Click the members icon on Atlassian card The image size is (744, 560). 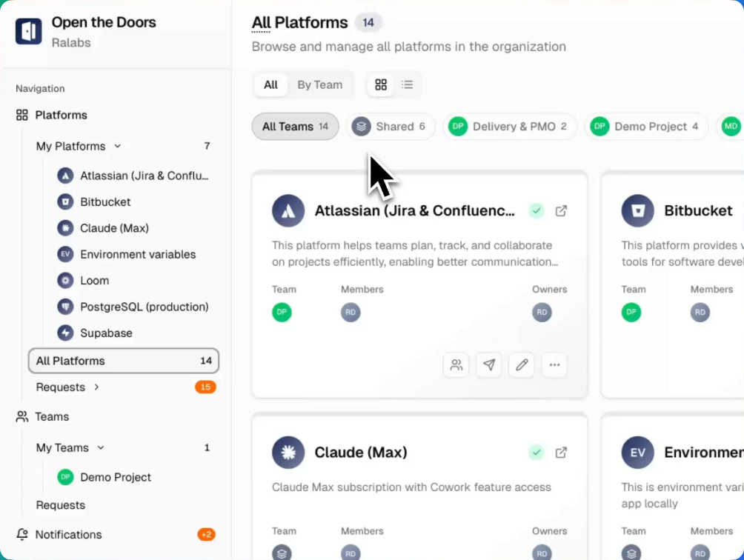(x=456, y=365)
